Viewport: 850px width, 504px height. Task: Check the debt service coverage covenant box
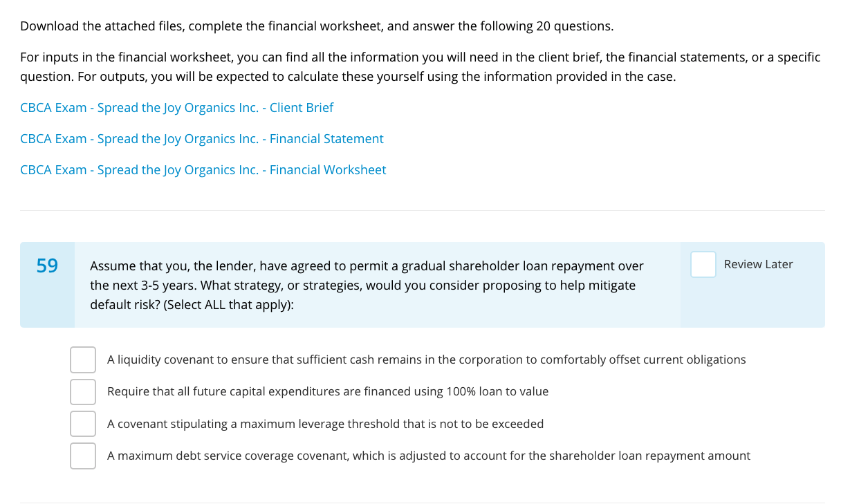(x=83, y=456)
